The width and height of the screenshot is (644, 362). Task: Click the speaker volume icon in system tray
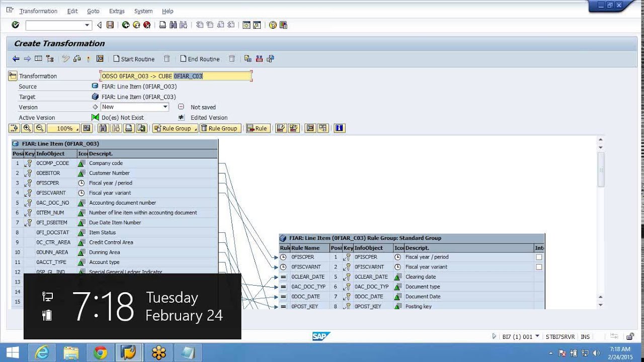pos(597,353)
